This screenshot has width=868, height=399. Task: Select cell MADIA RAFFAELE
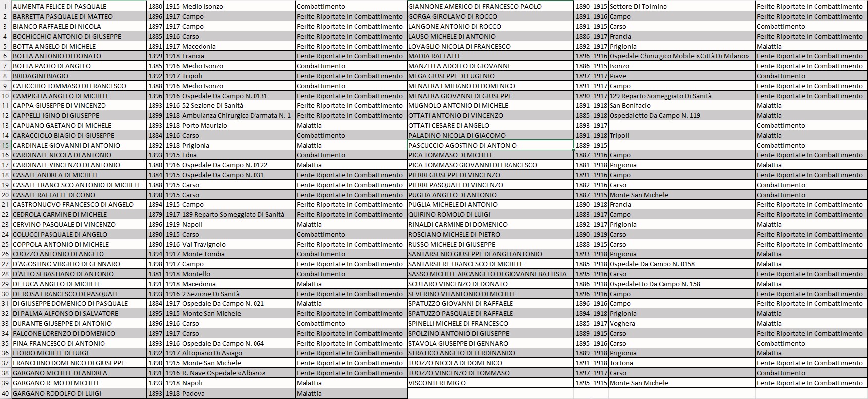[490, 56]
